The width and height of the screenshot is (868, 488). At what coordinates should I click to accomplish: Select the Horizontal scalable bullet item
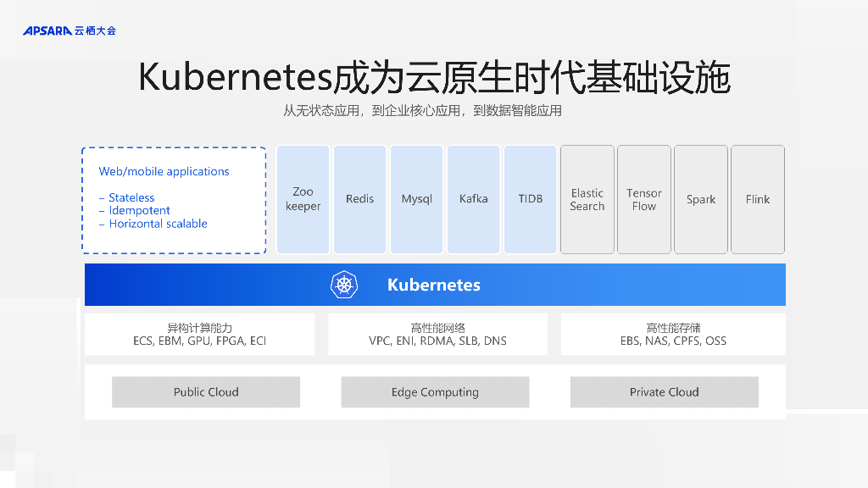click(x=158, y=224)
